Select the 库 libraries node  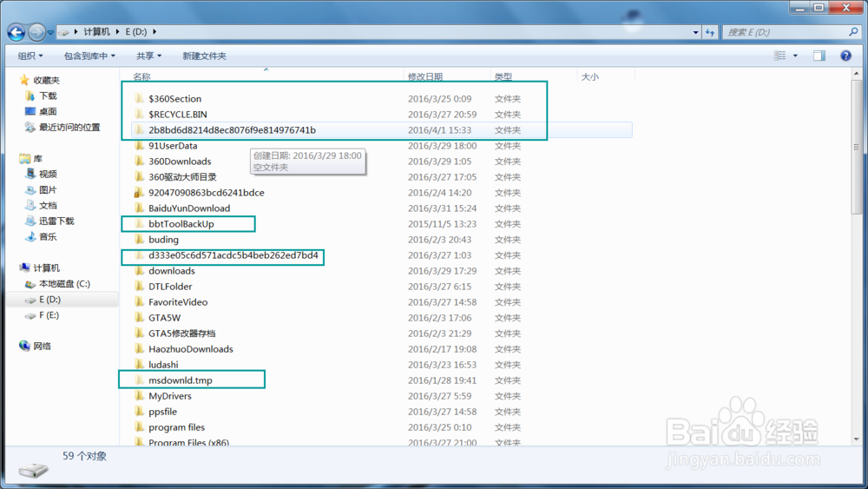(31, 158)
